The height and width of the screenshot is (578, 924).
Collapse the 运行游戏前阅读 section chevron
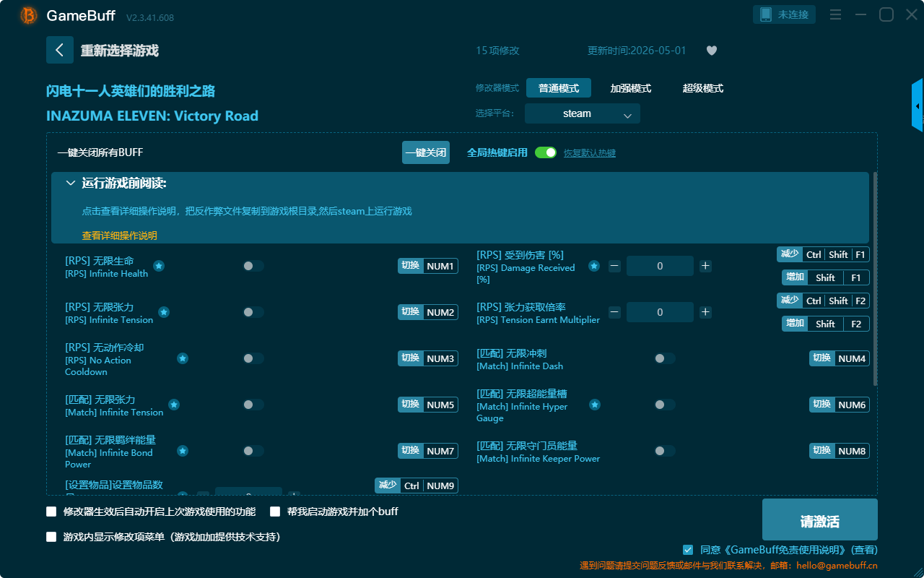[x=71, y=184]
